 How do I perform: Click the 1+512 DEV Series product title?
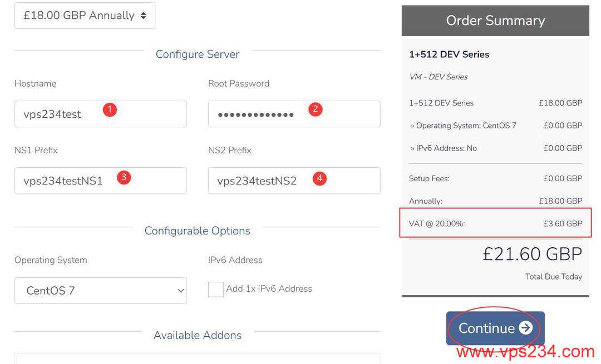coord(449,54)
